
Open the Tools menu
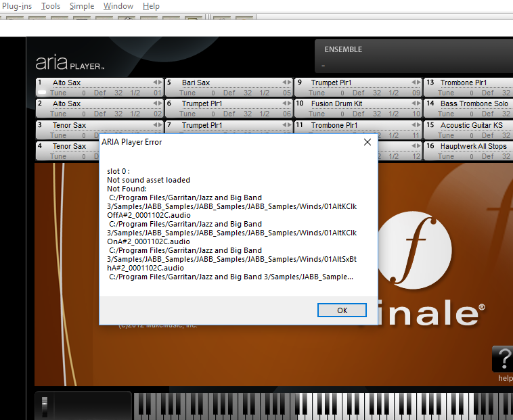tap(51, 6)
